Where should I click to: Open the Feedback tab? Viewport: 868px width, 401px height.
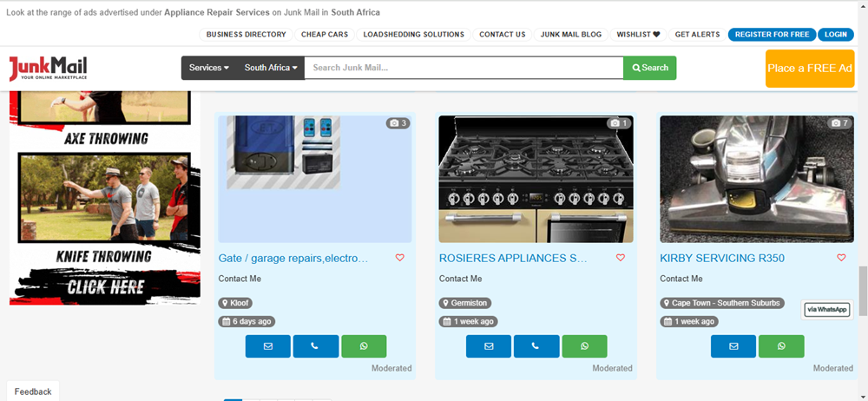(33, 391)
